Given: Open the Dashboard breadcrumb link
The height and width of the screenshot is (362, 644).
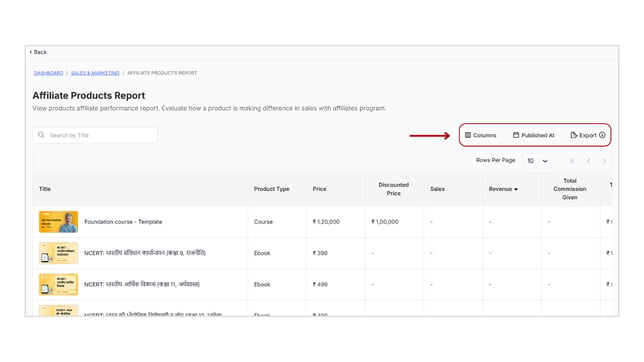Looking at the screenshot, I should pos(48,73).
